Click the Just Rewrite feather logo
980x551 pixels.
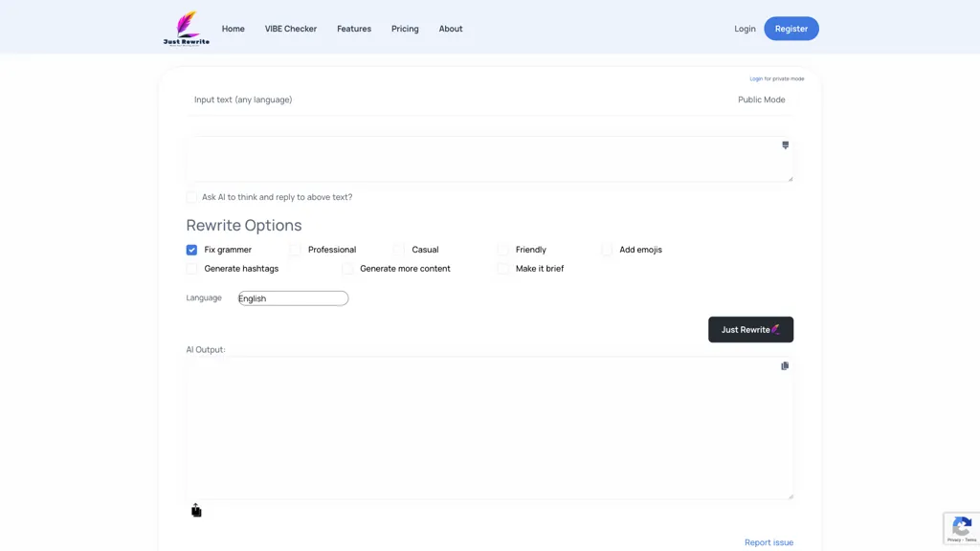[187, 28]
